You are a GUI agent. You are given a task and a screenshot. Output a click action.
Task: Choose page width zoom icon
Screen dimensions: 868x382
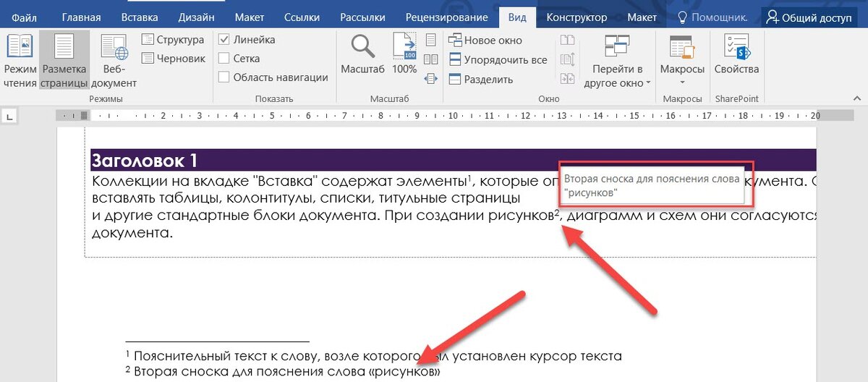431,78
